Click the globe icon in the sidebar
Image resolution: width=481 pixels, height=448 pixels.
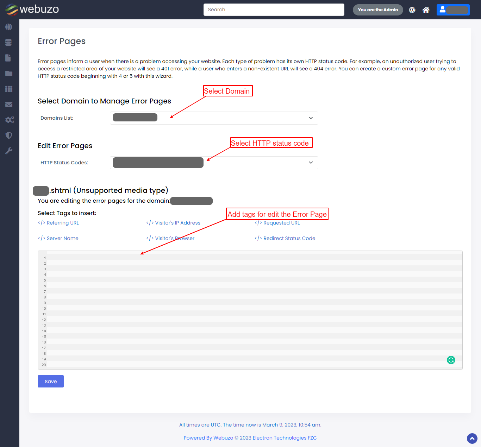pyautogui.click(x=9, y=27)
